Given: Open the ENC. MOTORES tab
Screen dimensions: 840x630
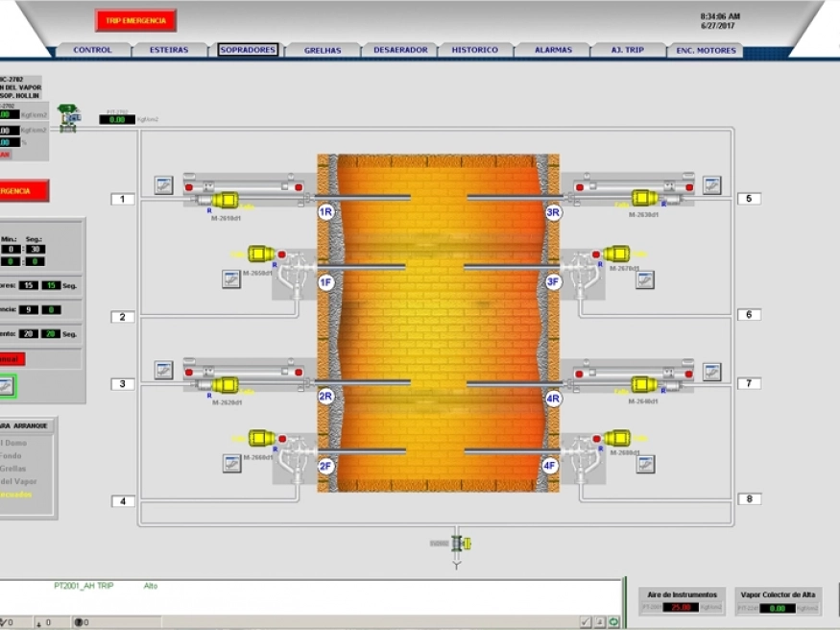Looking at the screenshot, I should pyautogui.click(x=705, y=50).
